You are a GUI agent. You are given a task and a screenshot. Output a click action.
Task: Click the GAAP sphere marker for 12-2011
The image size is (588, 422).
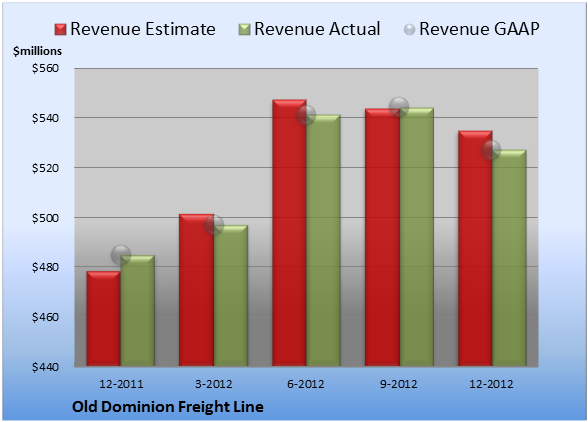[x=121, y=255]
